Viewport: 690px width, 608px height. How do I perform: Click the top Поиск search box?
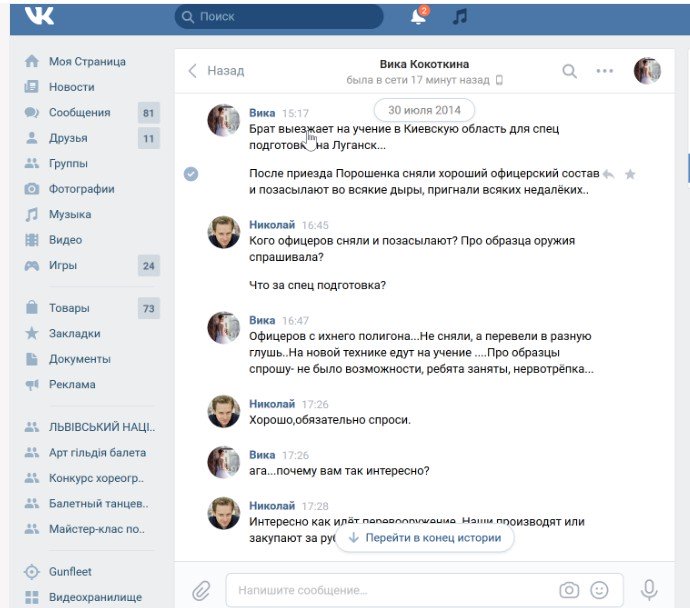278,17
